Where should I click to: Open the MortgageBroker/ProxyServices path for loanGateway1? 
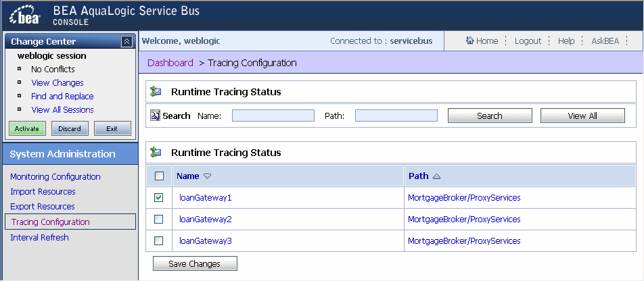click(464, 198)
